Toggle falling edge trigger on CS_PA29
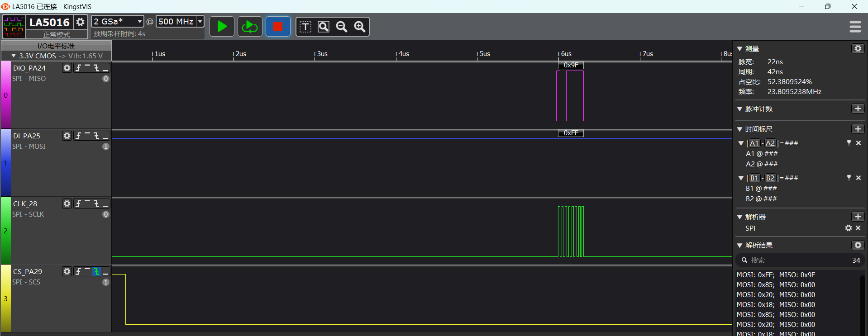This screenshot has width=868, height=336. click(96, 271)
